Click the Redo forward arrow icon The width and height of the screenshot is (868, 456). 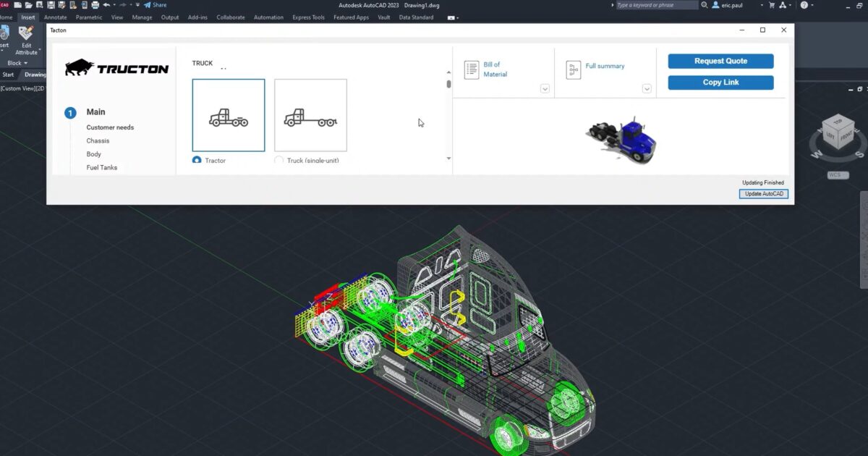coord(122,5)
